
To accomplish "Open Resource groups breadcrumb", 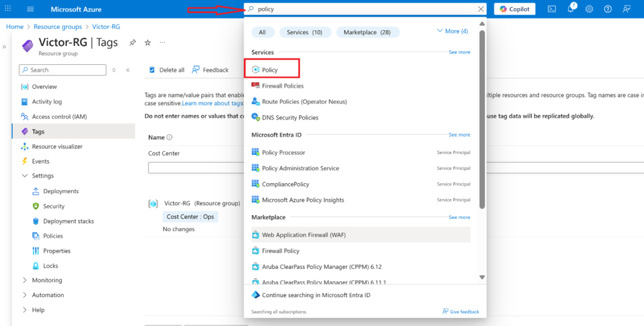I will (x=58, y=26).
